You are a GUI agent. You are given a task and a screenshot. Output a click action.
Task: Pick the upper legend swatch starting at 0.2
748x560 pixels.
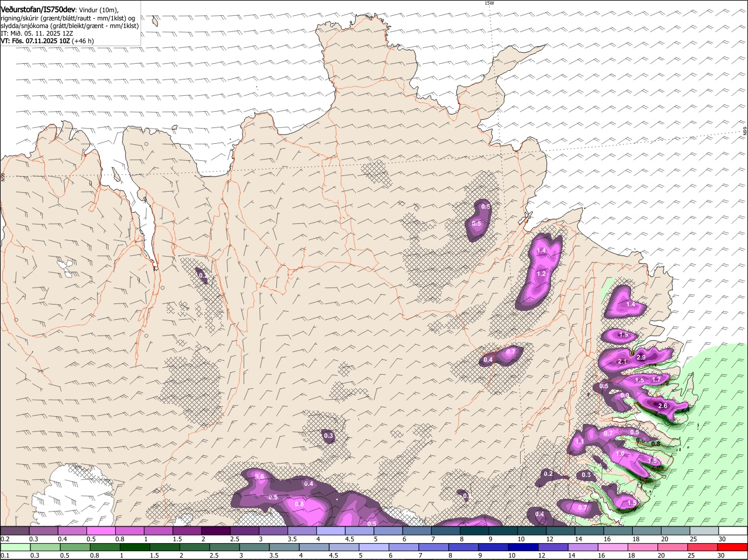tap(15, 530)
